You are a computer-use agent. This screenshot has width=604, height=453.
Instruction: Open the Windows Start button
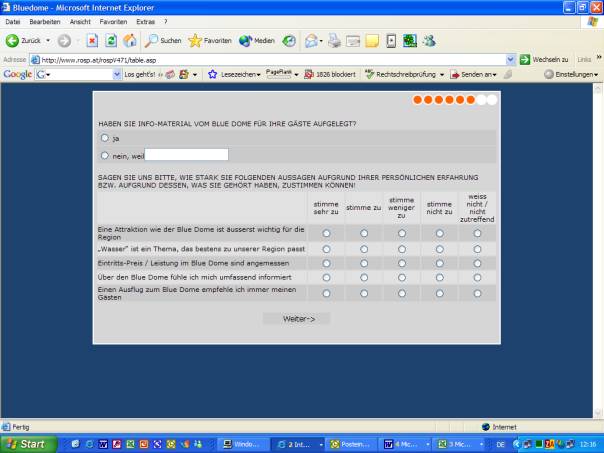28,444
